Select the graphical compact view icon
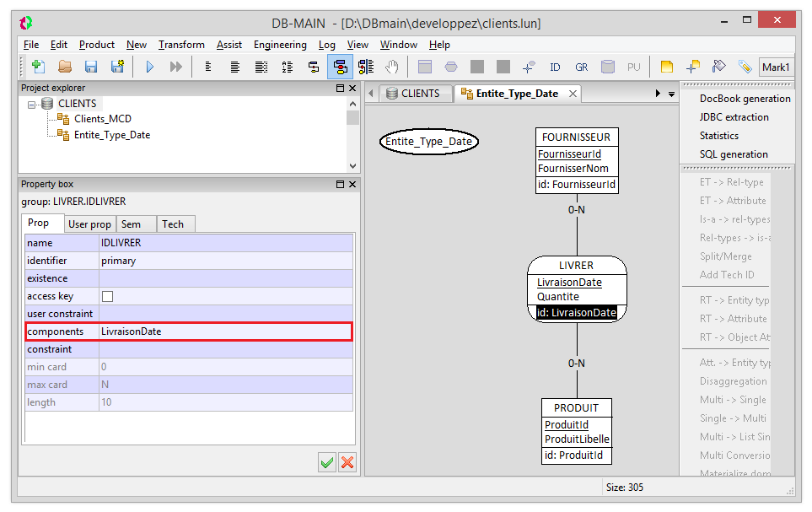Screen dimensions: 812x512 point(314,67)
